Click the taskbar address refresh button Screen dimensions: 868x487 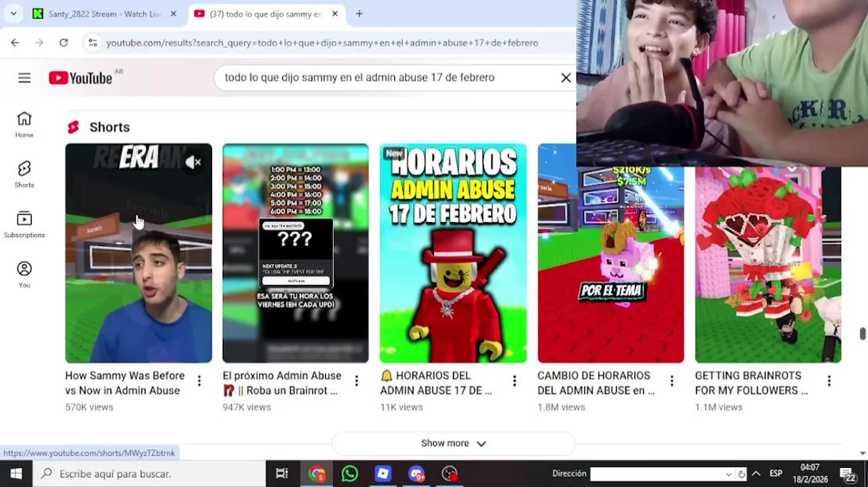coord(742,474)
